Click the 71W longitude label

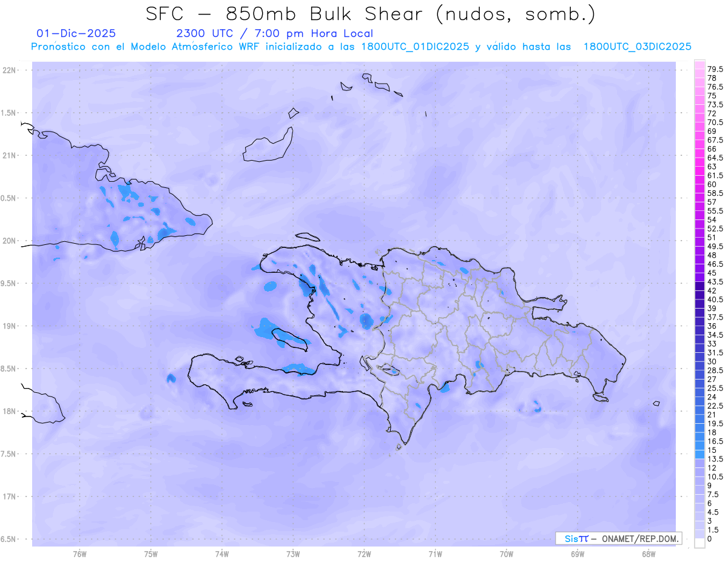pyautogui.click(x=435, y=554)
